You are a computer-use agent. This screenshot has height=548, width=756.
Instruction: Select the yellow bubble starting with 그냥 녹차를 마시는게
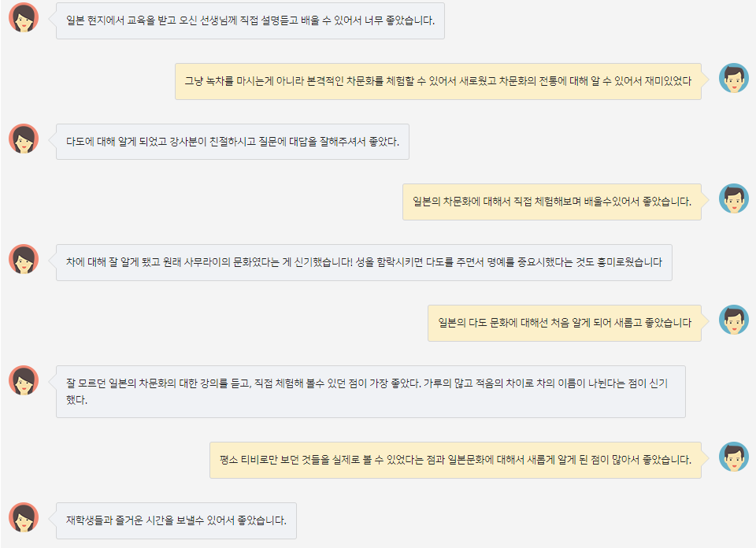tap(438, 81)
